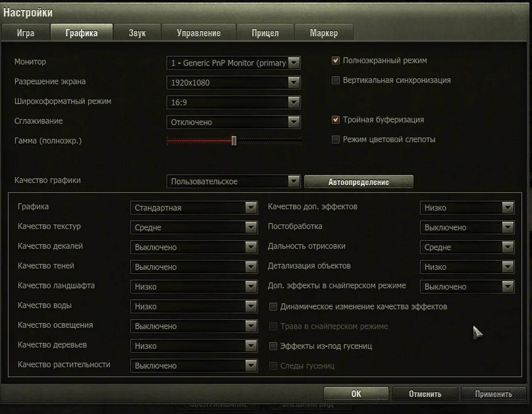This screenshot has height=414, width=532.
Task: Enable Вертикальная синхронизация checkbox
Action: (336, 80)
